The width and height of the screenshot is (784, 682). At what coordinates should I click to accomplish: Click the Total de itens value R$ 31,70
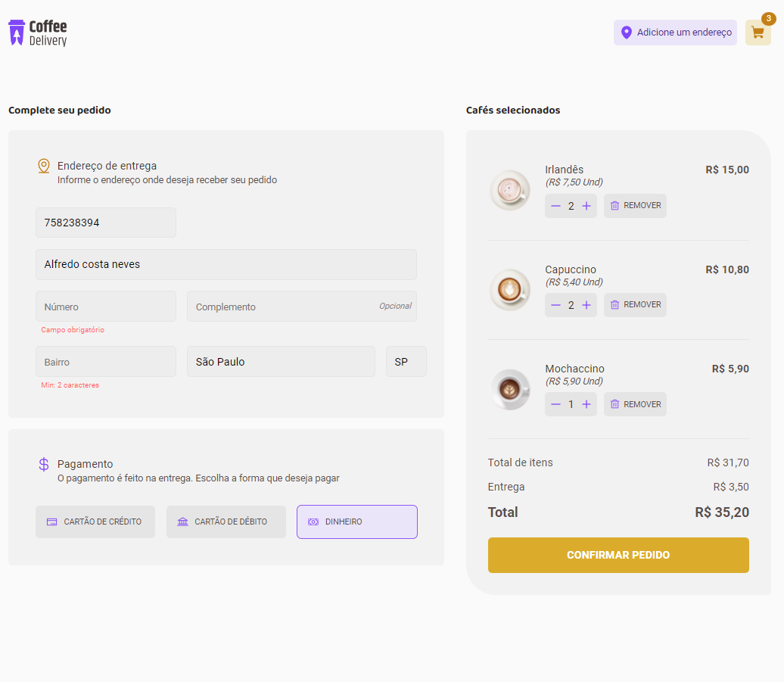click(728, 462)
